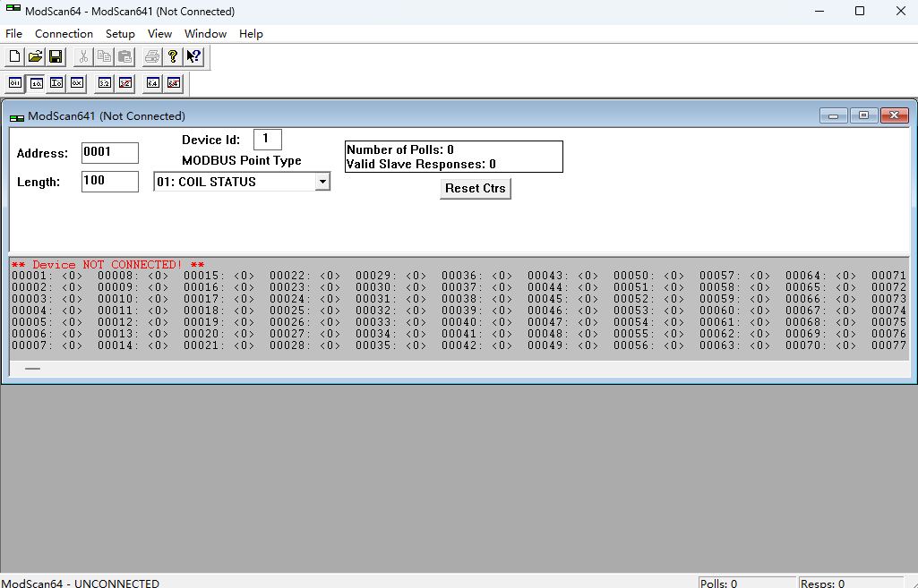Toggle the swapped 3.2 float format icon
This screenshot has width=918, height=588.
(x=125, y=83)
